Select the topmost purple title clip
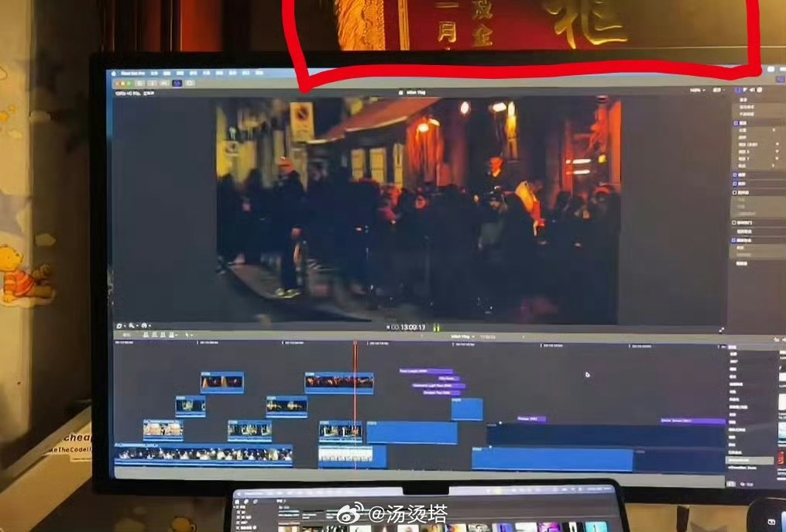This screenshot has width=786, height=532. point(426,371)
